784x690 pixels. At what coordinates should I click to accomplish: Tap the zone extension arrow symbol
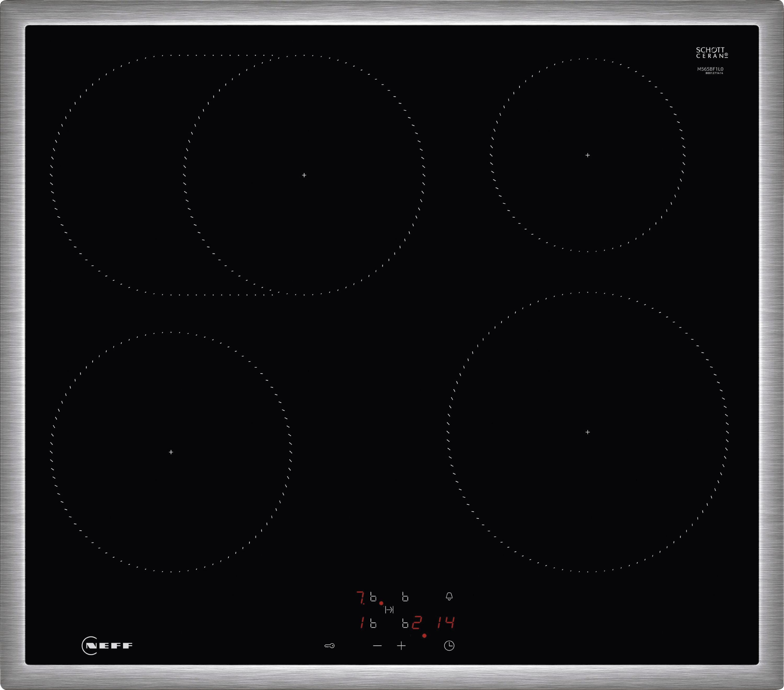(x=389, y=610)
